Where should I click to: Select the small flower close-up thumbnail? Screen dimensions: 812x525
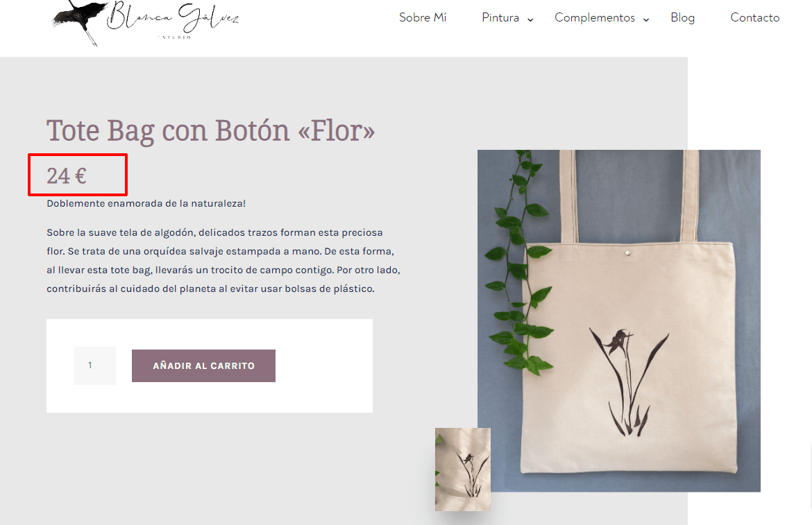click(x=462, y=469)
